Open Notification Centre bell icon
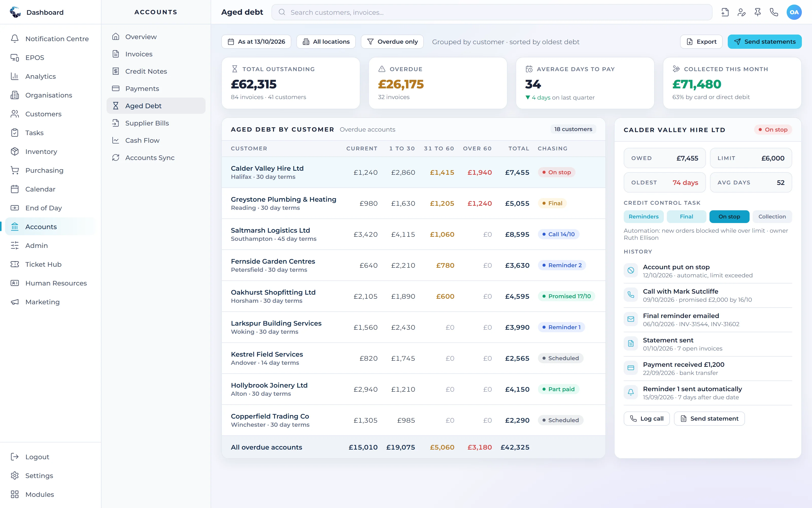Image resolution: width=812 pixels, height=508 pixels. pos(15,39)
